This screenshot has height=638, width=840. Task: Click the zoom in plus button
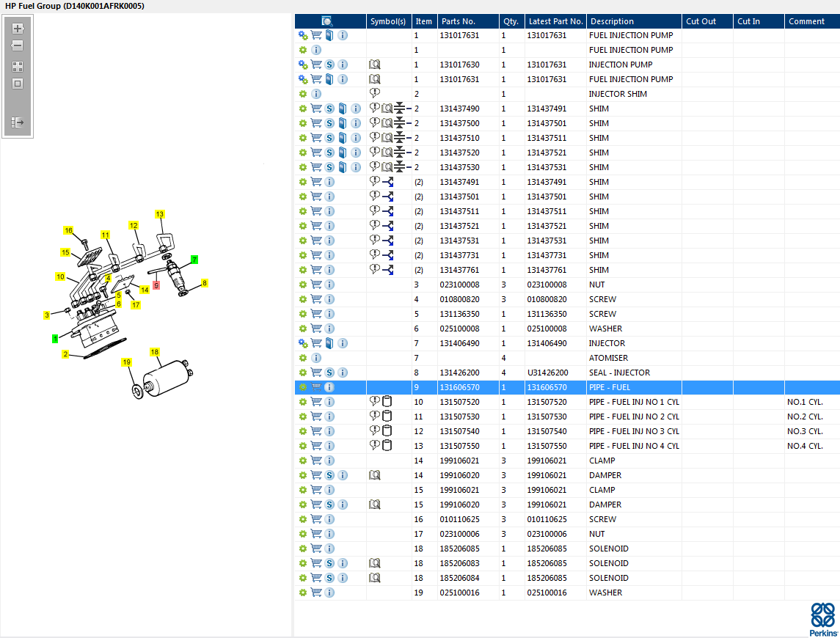click(x=18, y=29)
